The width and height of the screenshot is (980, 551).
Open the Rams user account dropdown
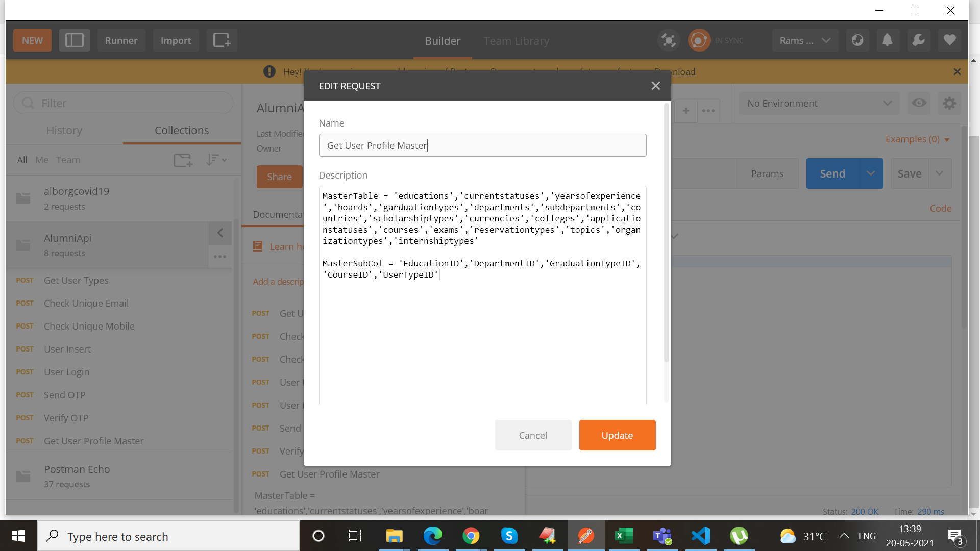805,40
